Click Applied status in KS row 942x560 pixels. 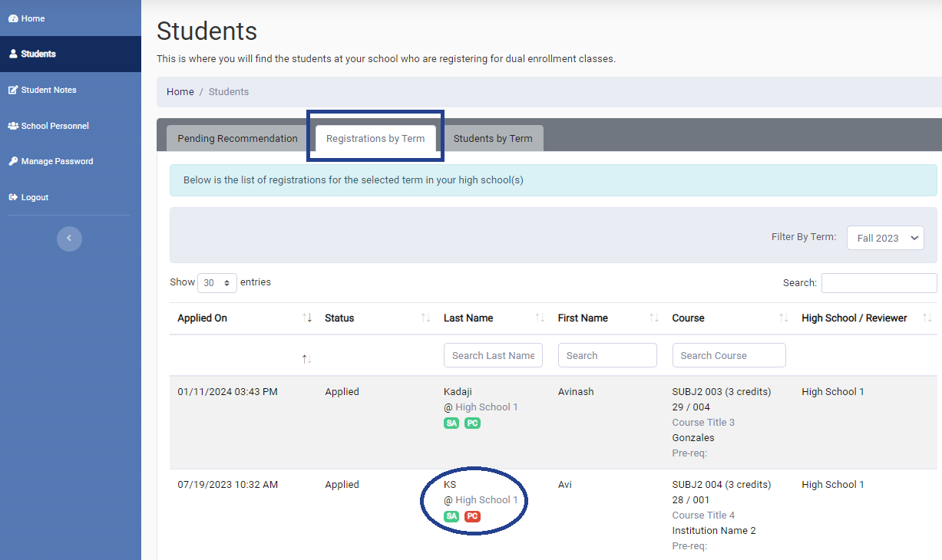pyautogui.click(x=342, y=485)
